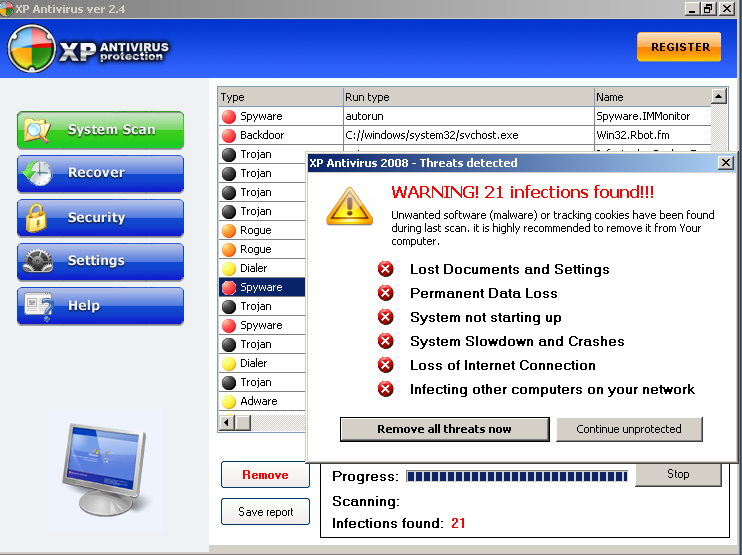Stop the scan in progress

678,474
